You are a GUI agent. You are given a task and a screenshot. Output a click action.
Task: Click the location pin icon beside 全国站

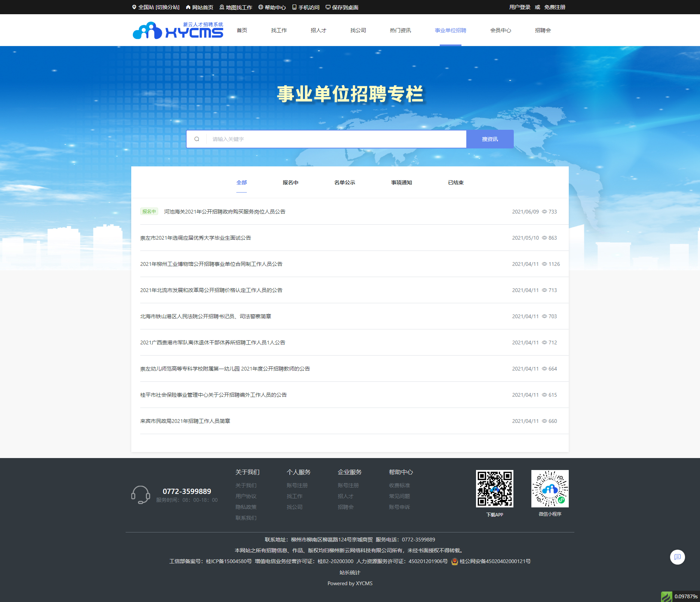134,7
